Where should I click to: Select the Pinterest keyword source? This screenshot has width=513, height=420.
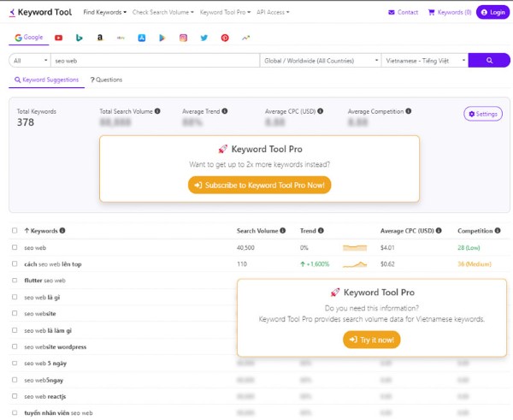pos(225,38)
